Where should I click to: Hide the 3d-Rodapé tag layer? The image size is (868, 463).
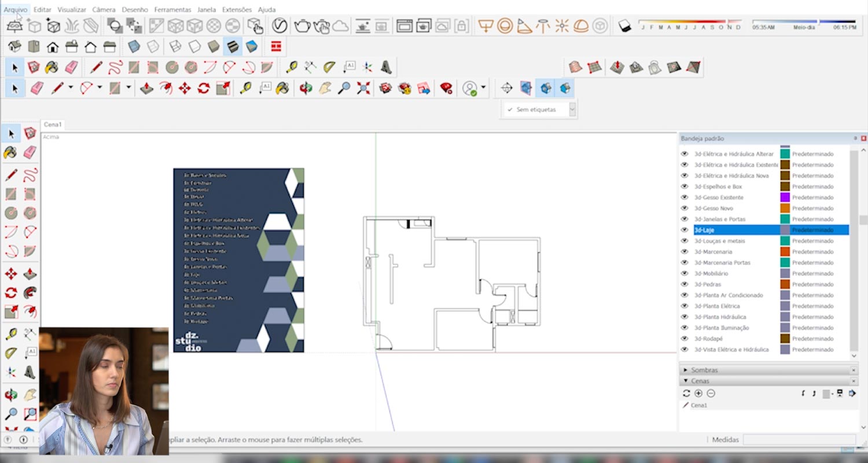(x=685, y=339)
